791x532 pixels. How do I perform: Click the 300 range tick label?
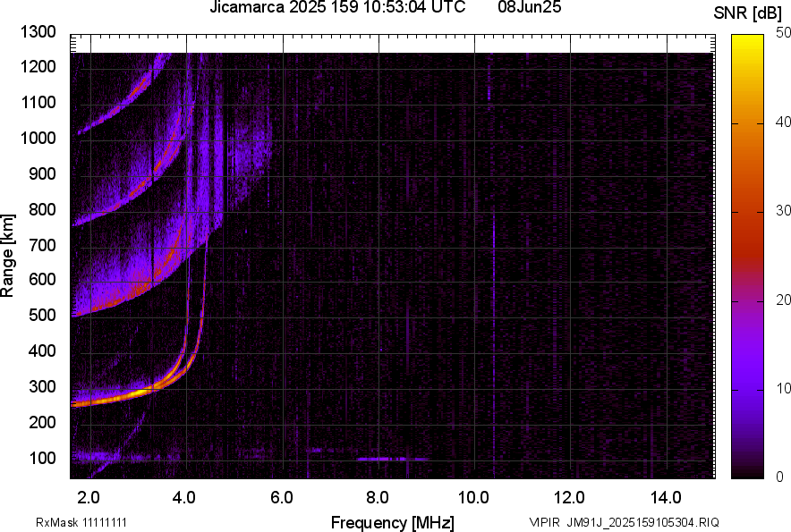tap(42, 387)
